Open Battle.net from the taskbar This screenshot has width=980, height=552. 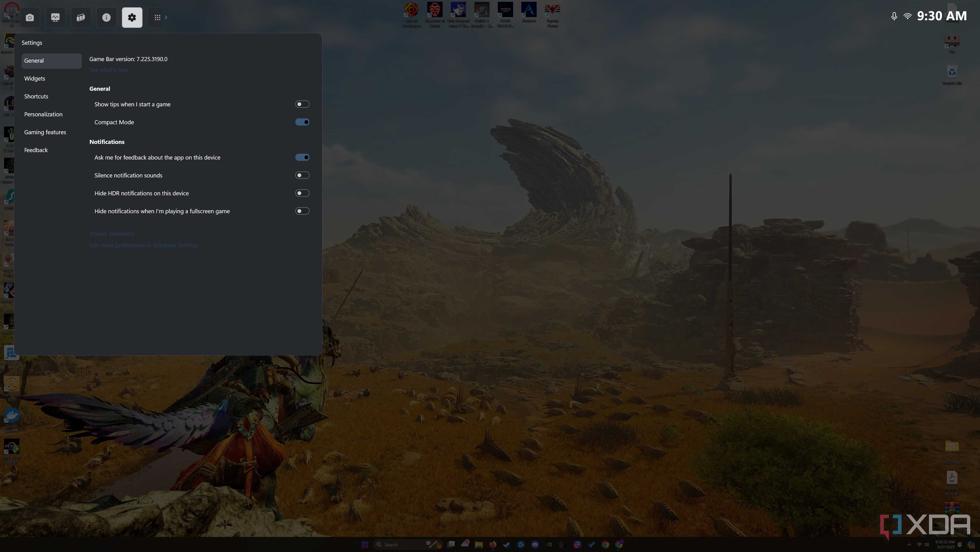click(x=521, y=544)
